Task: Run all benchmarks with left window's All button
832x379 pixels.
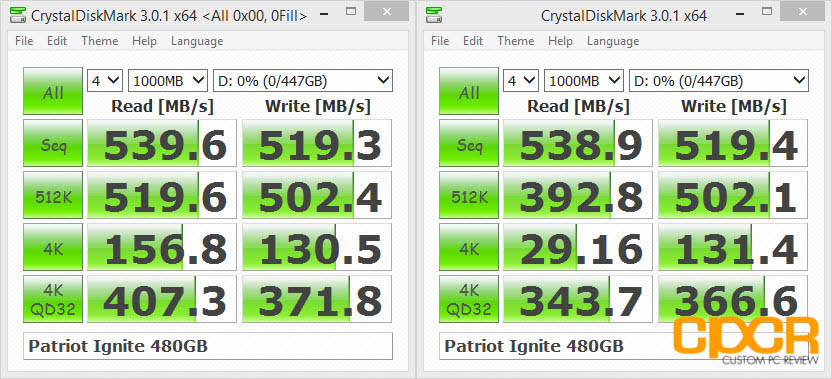Action: (x=53, y=91)
